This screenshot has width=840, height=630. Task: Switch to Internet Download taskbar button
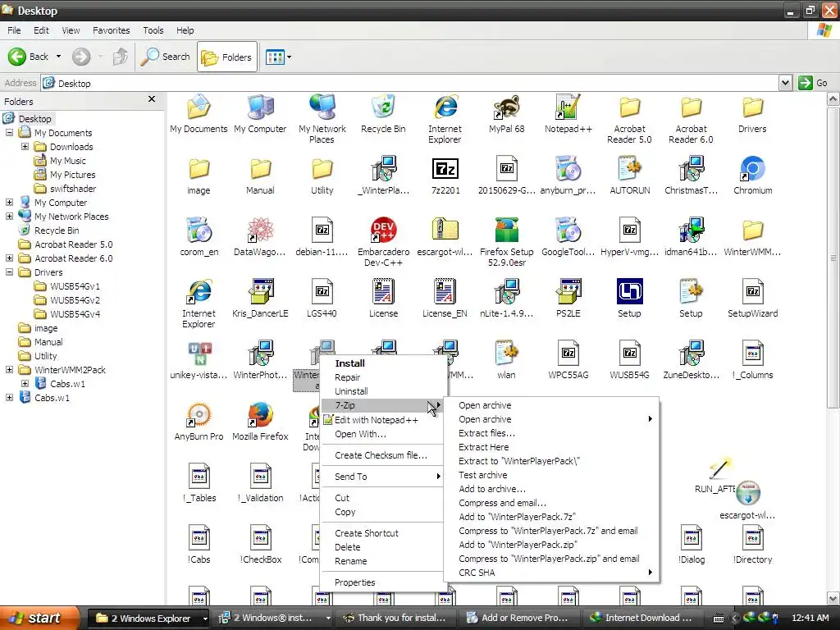643,618
